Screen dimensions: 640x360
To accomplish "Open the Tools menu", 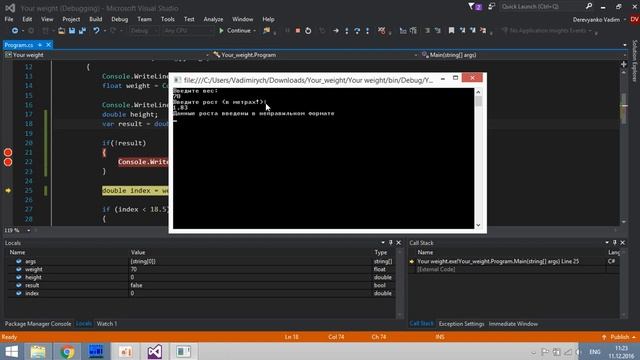I will pos(167,19).
